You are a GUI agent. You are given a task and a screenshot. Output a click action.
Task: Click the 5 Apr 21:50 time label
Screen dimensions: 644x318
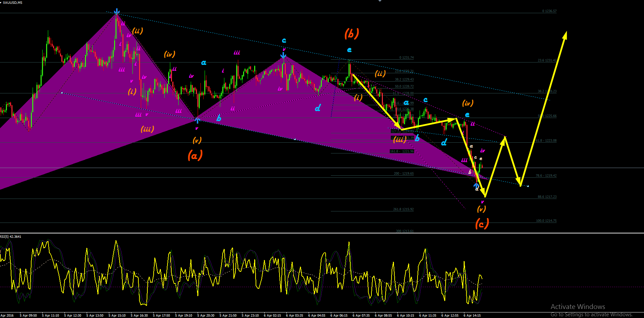[x=228, y=316]
